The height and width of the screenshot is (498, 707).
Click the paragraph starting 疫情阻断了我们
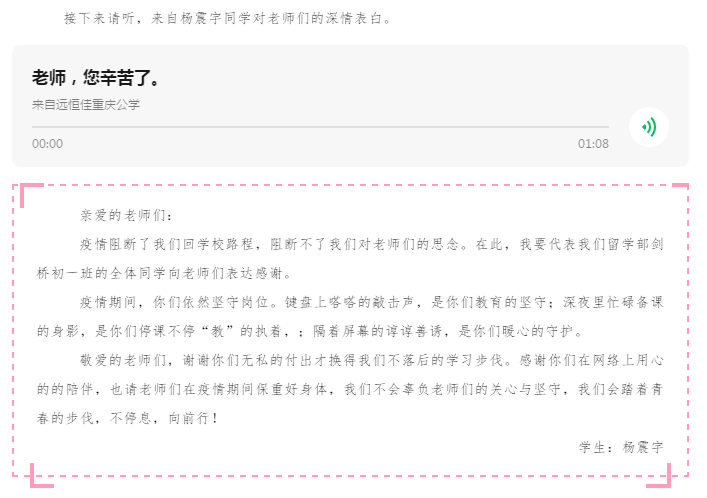click(x=350, y=259)
